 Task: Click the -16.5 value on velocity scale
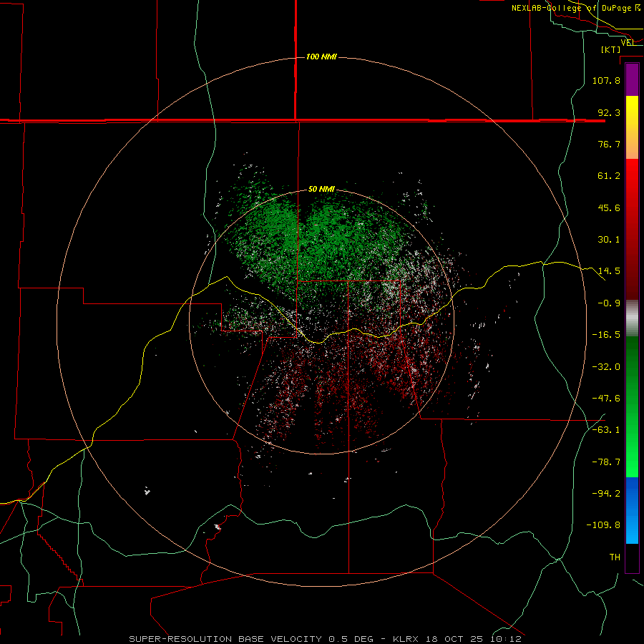pyautogui.click(x=606, y=335)
